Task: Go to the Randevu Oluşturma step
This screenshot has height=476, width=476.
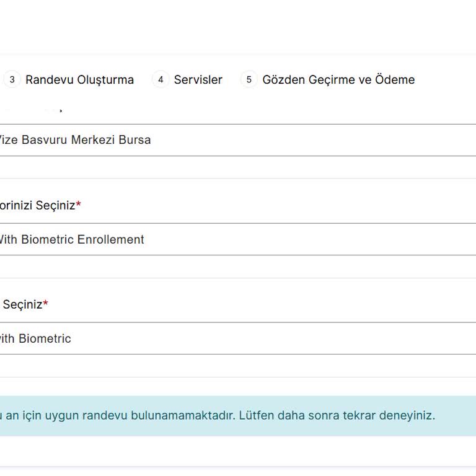Action: coord(79,79)
